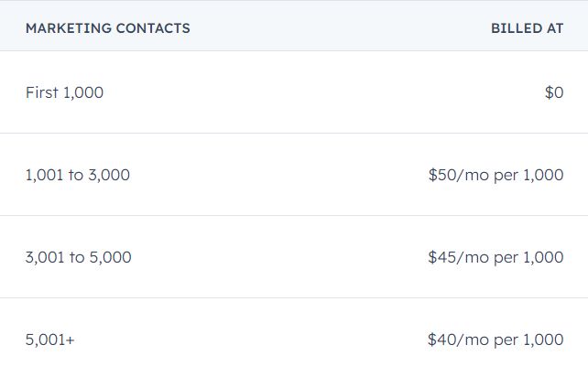Select the 5,001+ tier label

click(x=50, y=339)
